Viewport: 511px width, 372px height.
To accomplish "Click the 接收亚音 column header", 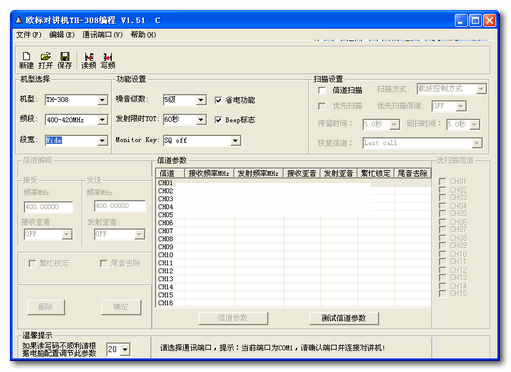I will pos(302,173).
